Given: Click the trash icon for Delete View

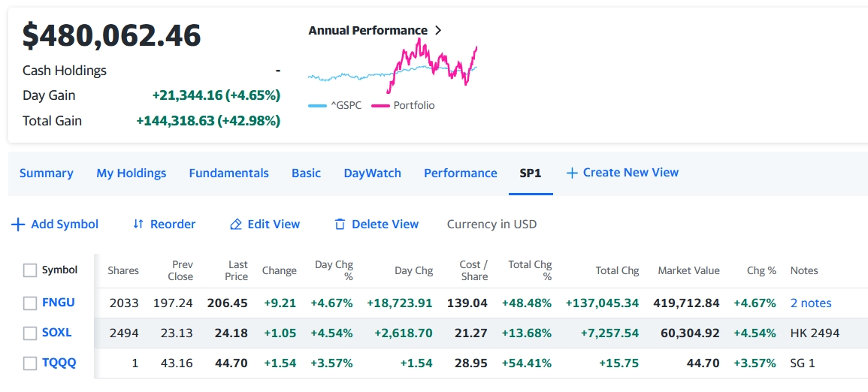Looking at the screenshot, I should [x=340, y=225].
